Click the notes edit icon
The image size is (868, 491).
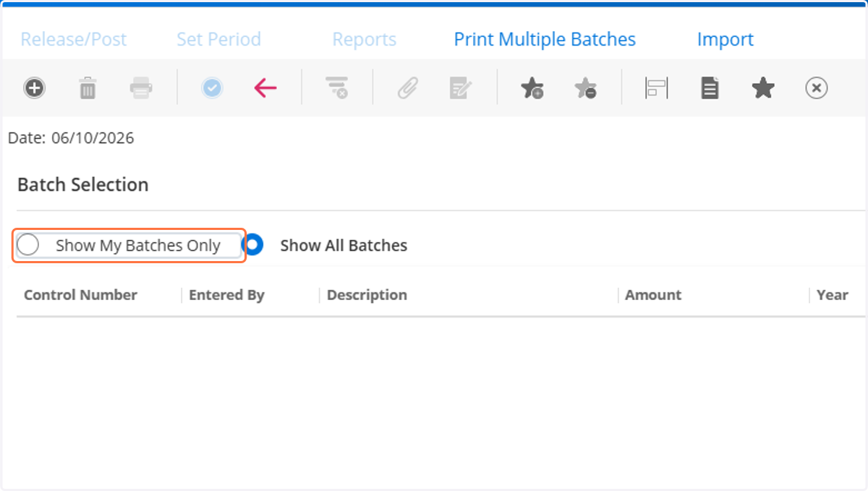click(x=461, y=88)
